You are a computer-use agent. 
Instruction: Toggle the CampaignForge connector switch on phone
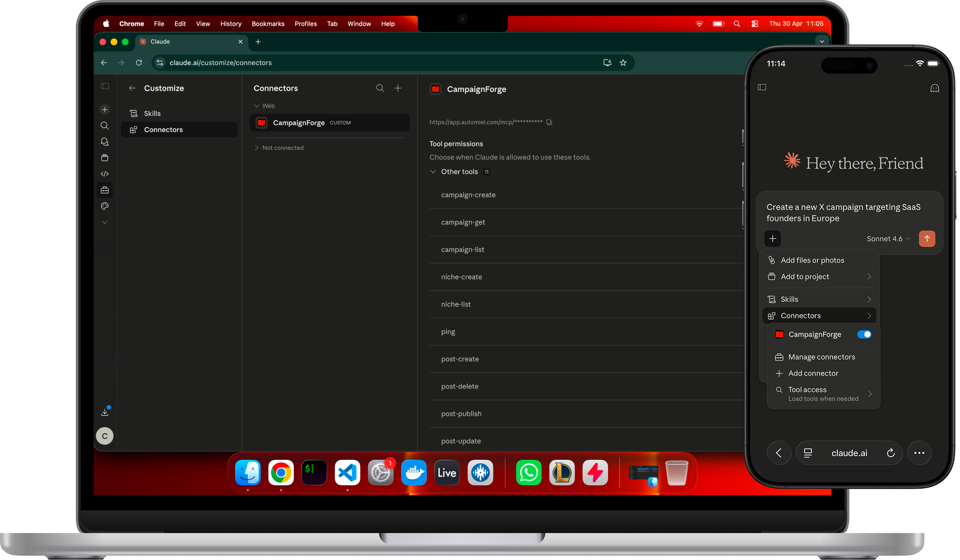click(864, 334)
